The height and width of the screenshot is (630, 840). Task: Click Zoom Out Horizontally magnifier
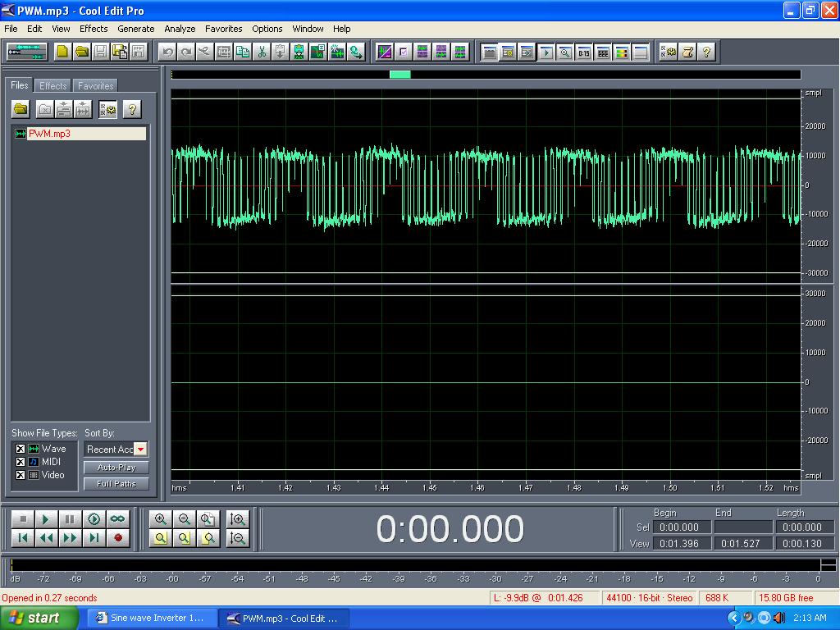[185, 519]
